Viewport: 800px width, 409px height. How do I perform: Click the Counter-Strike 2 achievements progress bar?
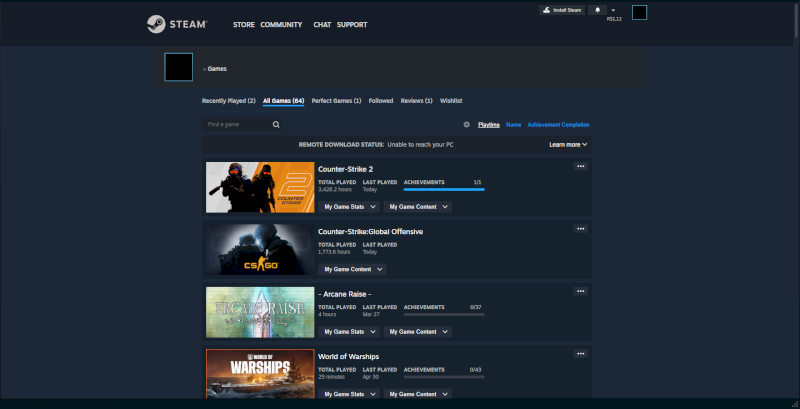(x=444, y=189)
